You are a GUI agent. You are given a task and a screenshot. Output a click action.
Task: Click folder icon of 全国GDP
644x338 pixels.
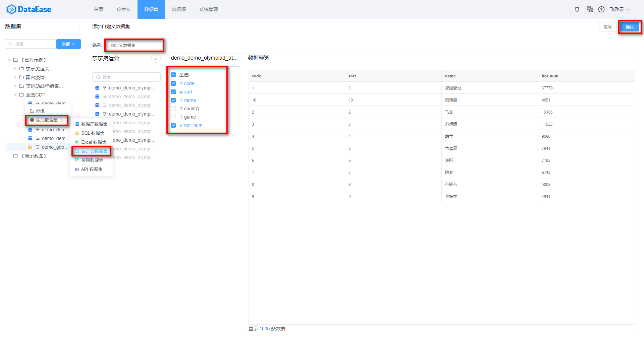[x=21, y=95]
